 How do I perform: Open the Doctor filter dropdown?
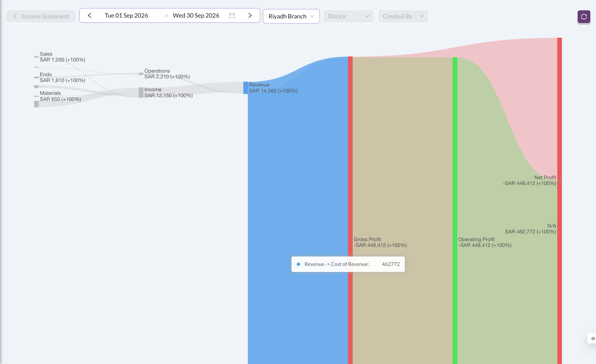[348, 16]
